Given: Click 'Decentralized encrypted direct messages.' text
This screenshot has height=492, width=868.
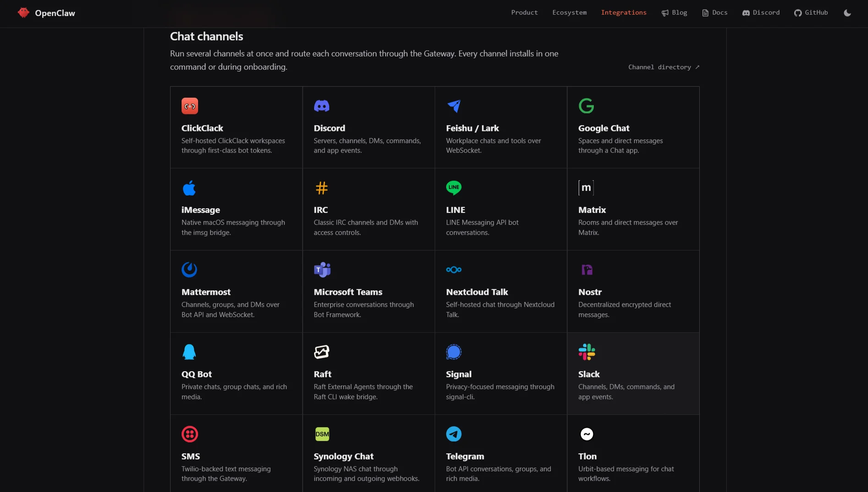Looking at the screenshot, I should (625, 310).
